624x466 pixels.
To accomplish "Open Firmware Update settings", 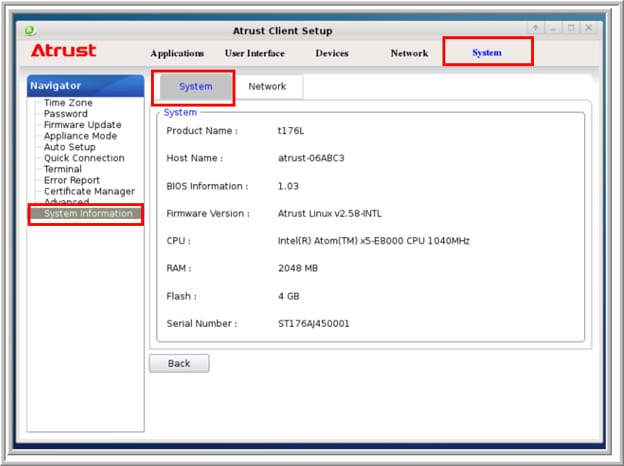I will tap(82, 125).
